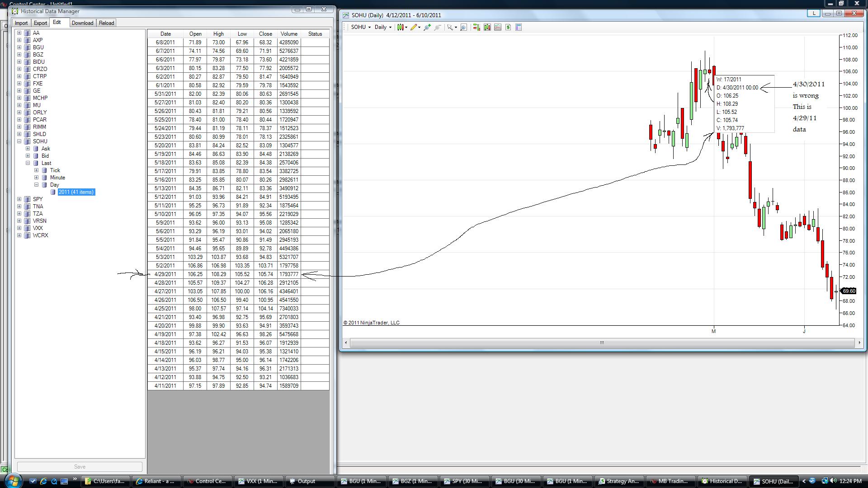The width and height of the screenshot is (868, 488).
Task: Switch to the Import tab
Action: tap(21, 23)
